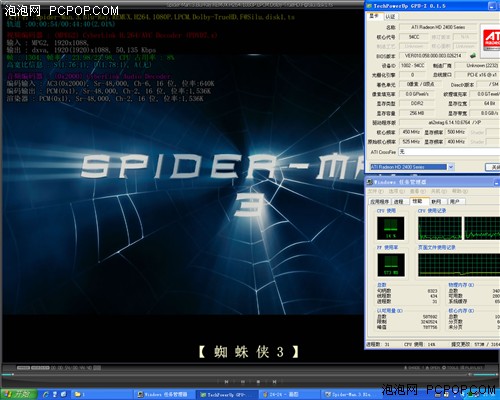The width and height of the screenshot is (500, 400).
Task: Pause the Spider-Man 3 video playback
Action: (x=243, y=381)
